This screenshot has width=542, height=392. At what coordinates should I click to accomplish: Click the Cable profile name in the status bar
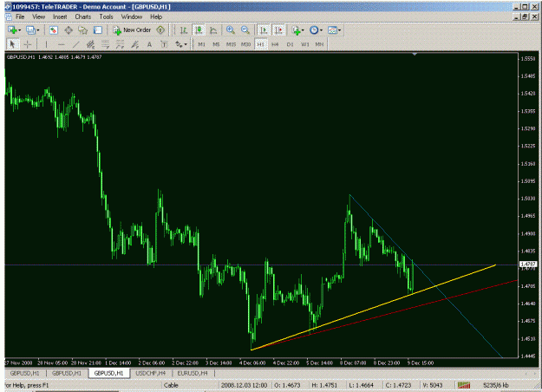coord(171,385)
